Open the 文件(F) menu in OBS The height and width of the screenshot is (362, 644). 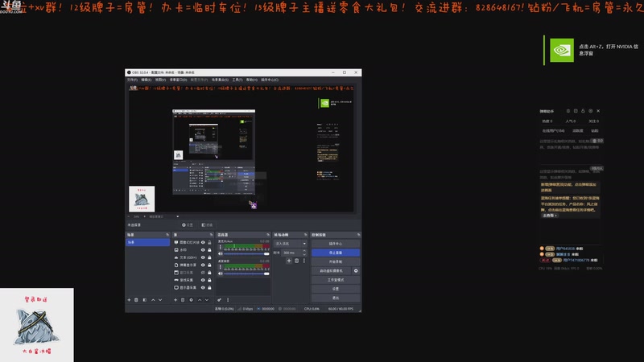tap(132, 80)
